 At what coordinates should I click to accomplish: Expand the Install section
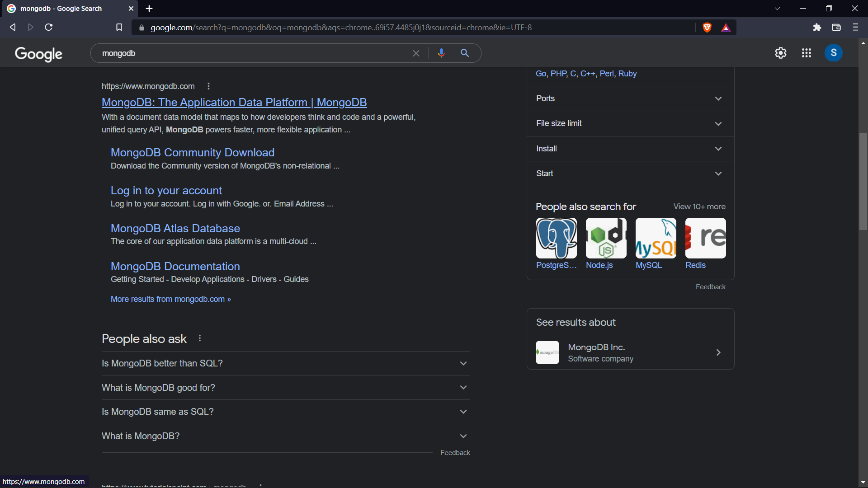point(630,149)
